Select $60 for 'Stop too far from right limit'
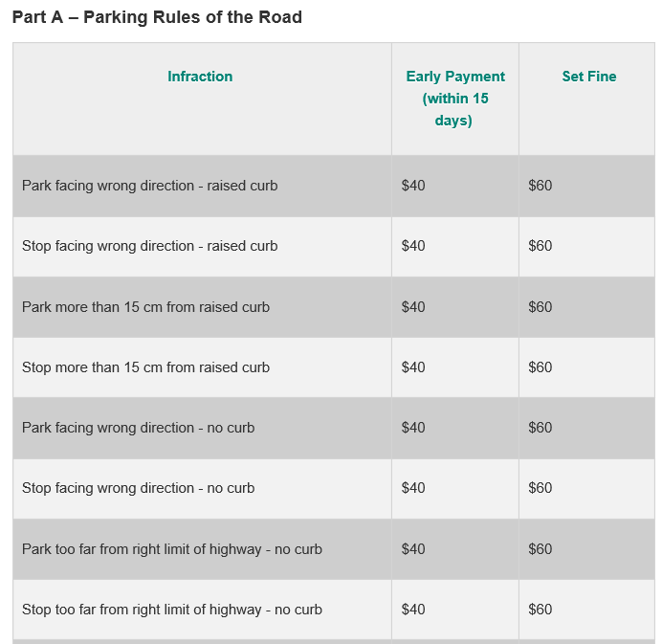 coord(541,610)
